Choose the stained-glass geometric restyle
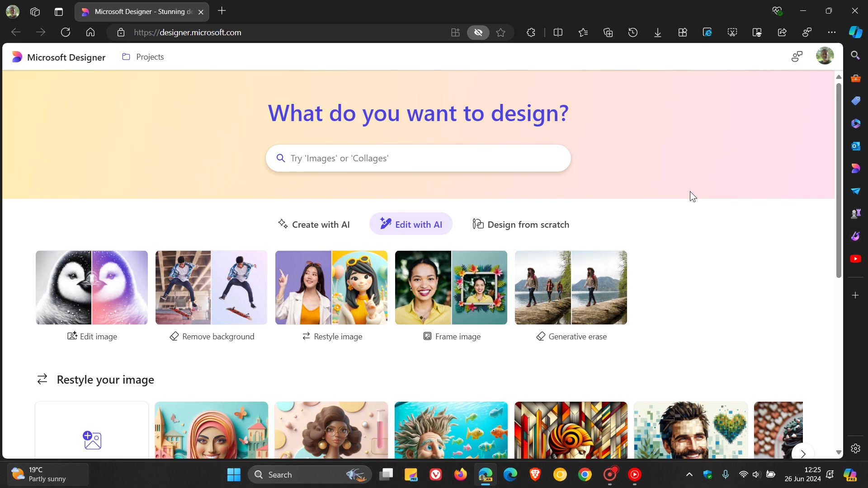The height and width of the screenshot is (488, 868). 571,430
